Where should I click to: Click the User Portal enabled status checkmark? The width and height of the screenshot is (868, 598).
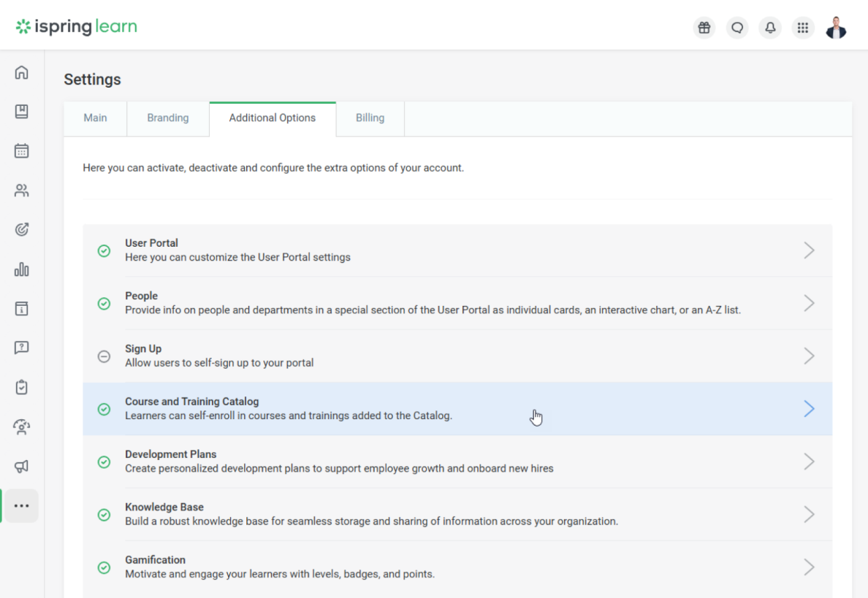[104, 250]
